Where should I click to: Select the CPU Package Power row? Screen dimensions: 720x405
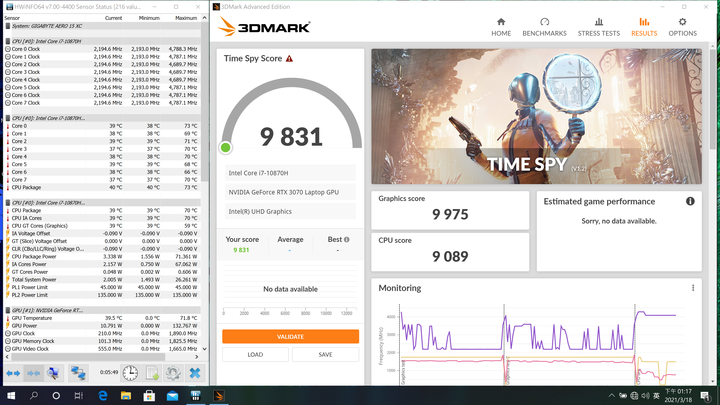pyautogui.click(x=102, y=257)
